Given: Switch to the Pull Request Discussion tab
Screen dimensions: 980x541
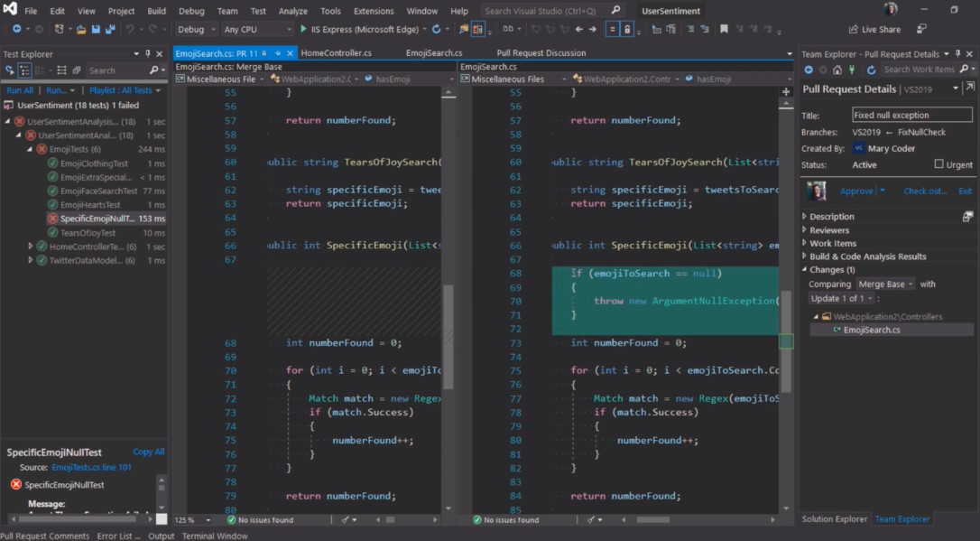Looking at the screenshot, I should click(541, 53).
